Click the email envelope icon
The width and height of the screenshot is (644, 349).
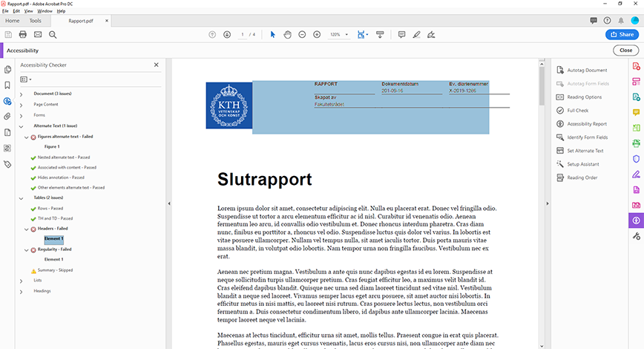point(38,35)
